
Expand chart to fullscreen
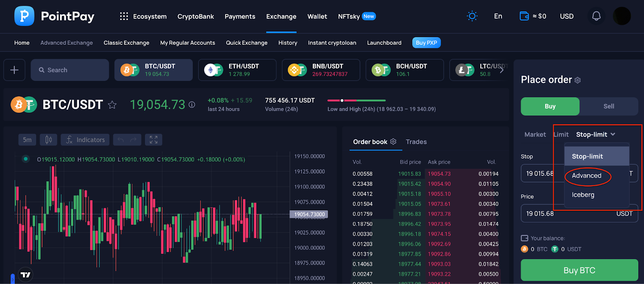pos(154,140)
